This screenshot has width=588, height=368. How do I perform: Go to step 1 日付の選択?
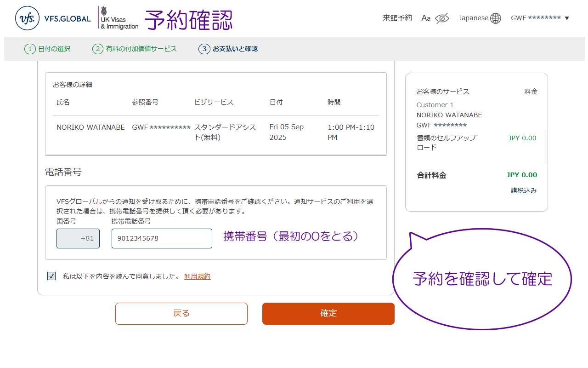click(x=54, y=49)
